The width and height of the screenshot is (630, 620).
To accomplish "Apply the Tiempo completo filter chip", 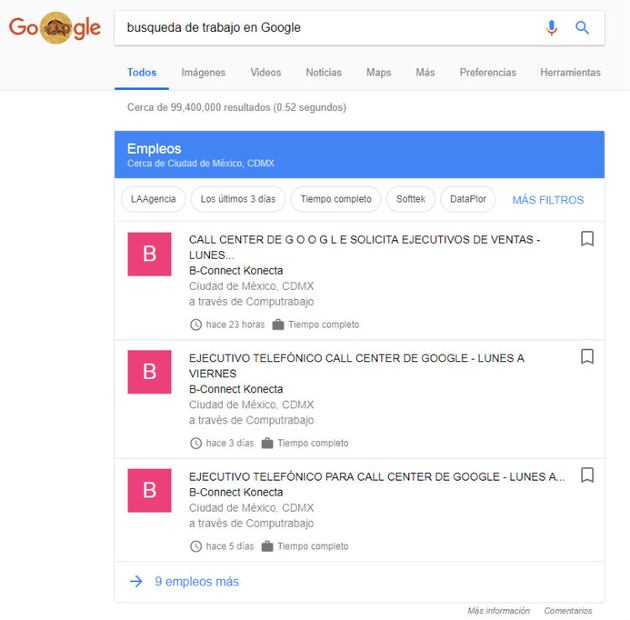I will coord(336,199).
